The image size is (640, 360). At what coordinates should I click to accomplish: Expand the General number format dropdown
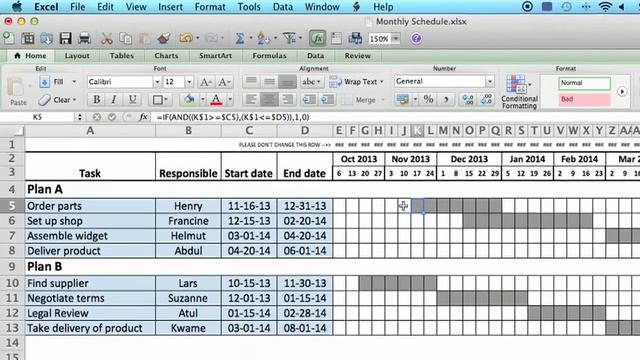(489, 81)
